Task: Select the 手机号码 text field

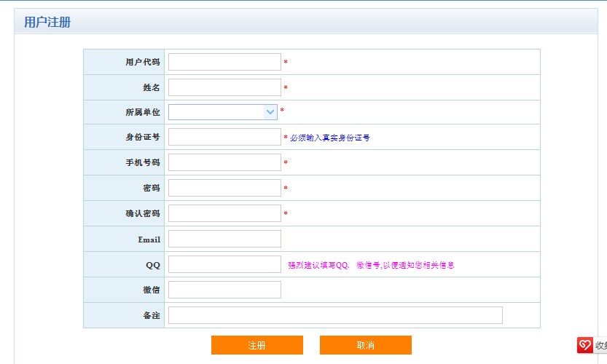Action: (224, 162)
